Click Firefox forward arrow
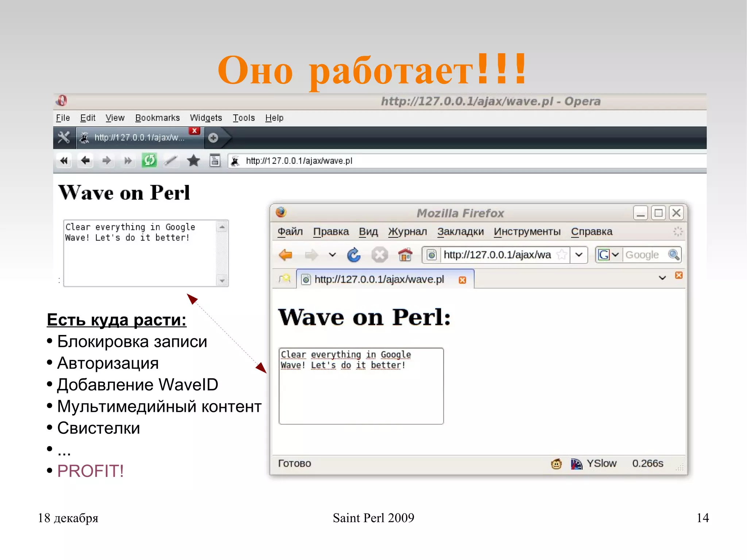This screenshot has height=560, width=747. point(311,255)
